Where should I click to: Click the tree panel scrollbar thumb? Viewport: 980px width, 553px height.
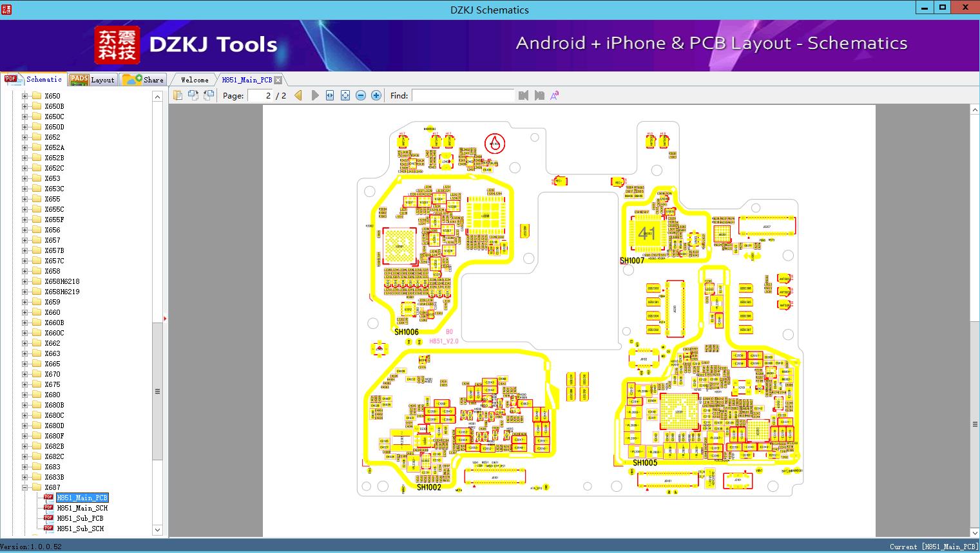pyautogui.click(x=157, y=391)
